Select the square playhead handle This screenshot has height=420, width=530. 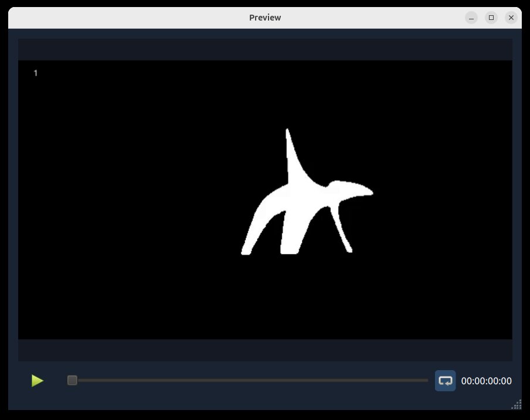[x=72, y=380]
